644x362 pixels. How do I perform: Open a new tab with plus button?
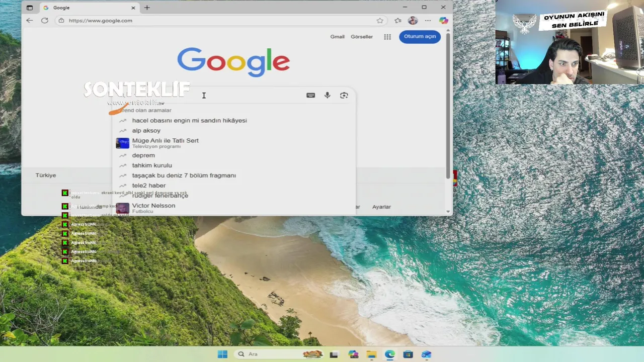point(147,8)
